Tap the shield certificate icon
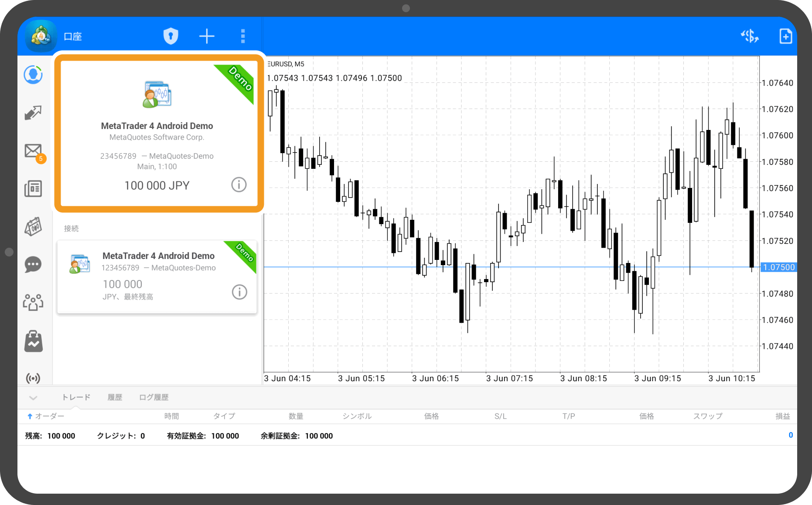812x505 pixels. tap(171, 36)
